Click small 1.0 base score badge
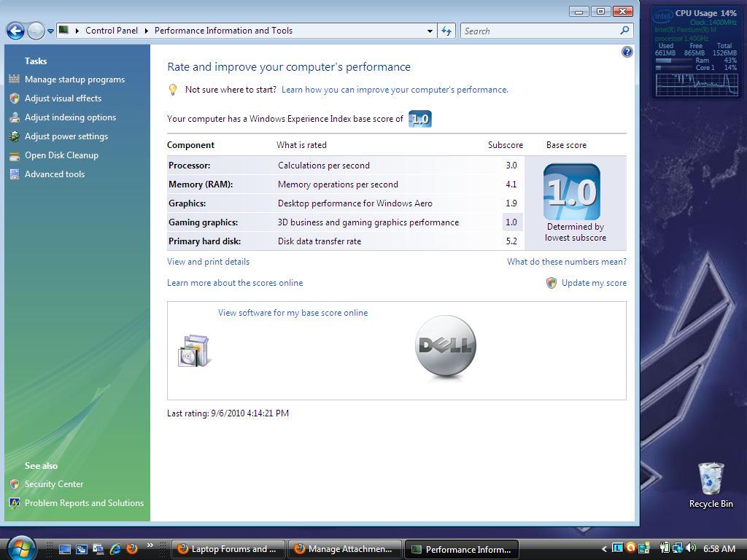 point(419,119)
